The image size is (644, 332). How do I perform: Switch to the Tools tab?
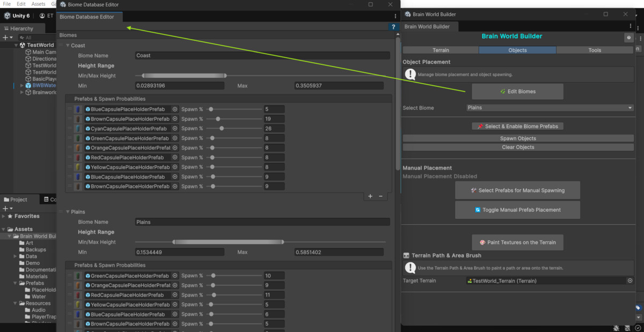pos(595,50)
